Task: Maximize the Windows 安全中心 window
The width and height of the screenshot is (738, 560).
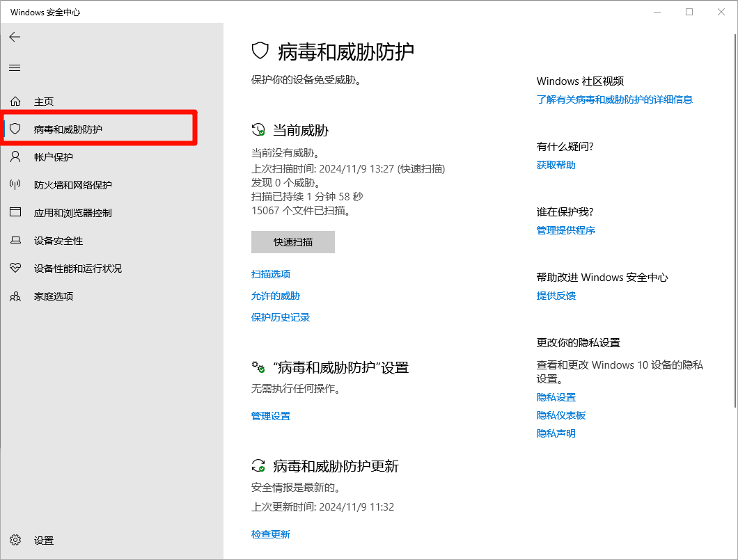Action: 689,12
